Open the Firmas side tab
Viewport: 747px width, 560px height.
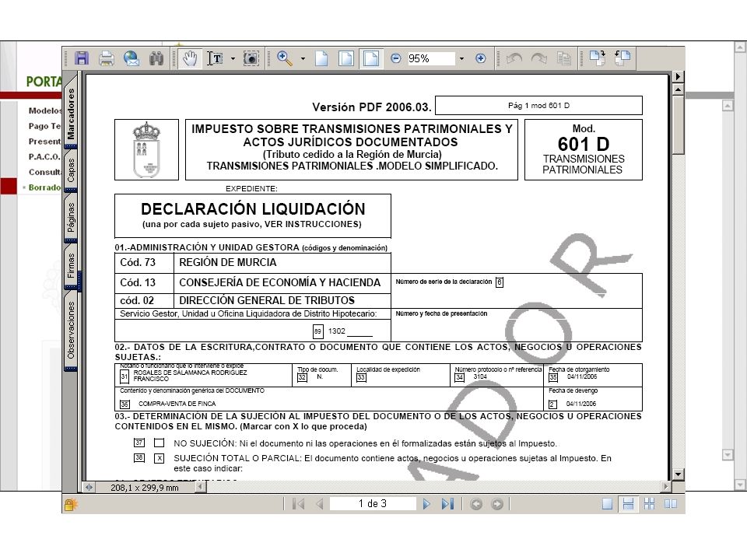coord(71,266)
